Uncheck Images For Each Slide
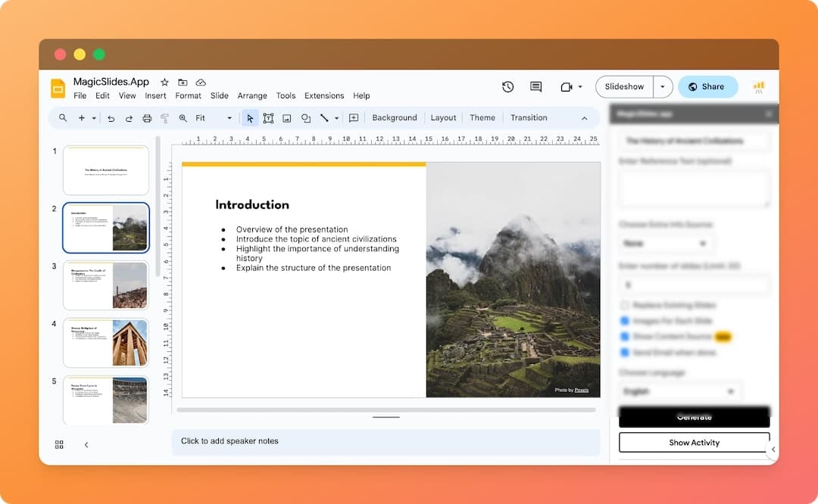This screenshot has width=818, height=504. click(625, 321)
